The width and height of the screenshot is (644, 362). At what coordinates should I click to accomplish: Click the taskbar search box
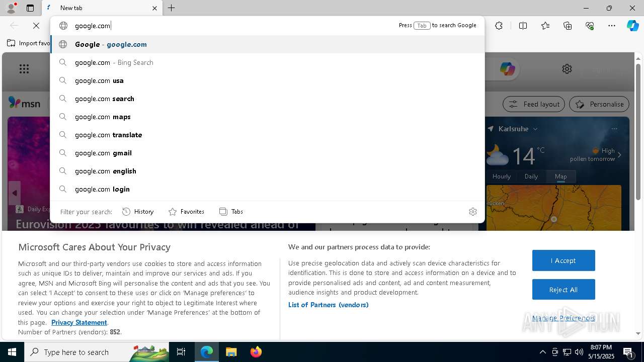[97, 352]
